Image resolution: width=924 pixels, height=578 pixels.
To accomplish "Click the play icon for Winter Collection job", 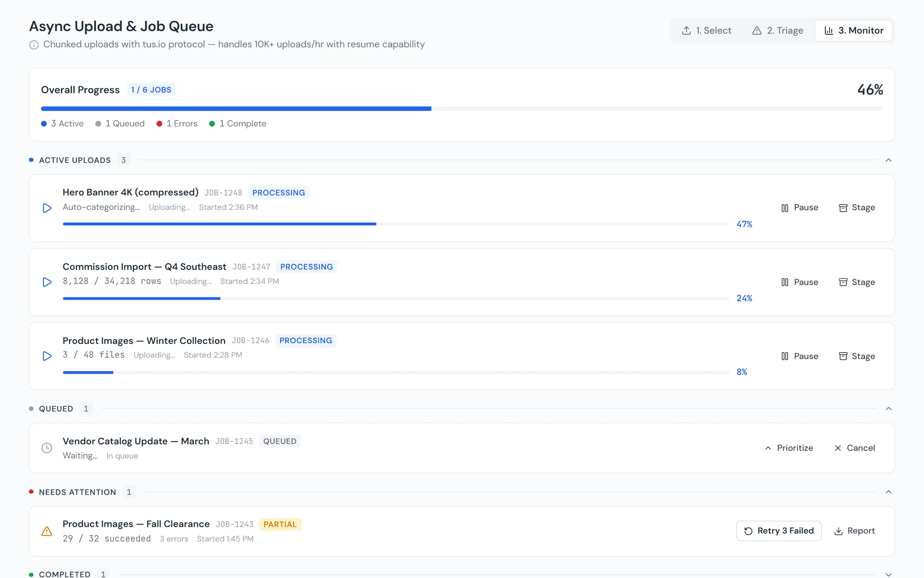I will click(x=47, y=356).
